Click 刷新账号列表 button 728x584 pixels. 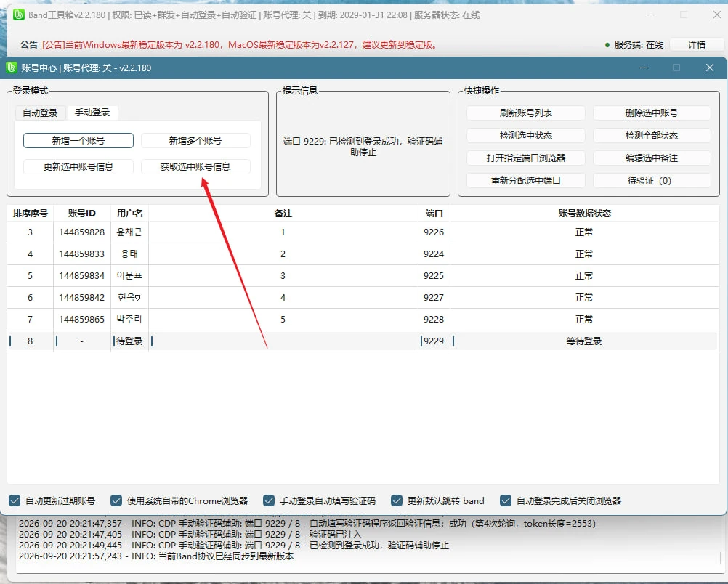(525, 113)
